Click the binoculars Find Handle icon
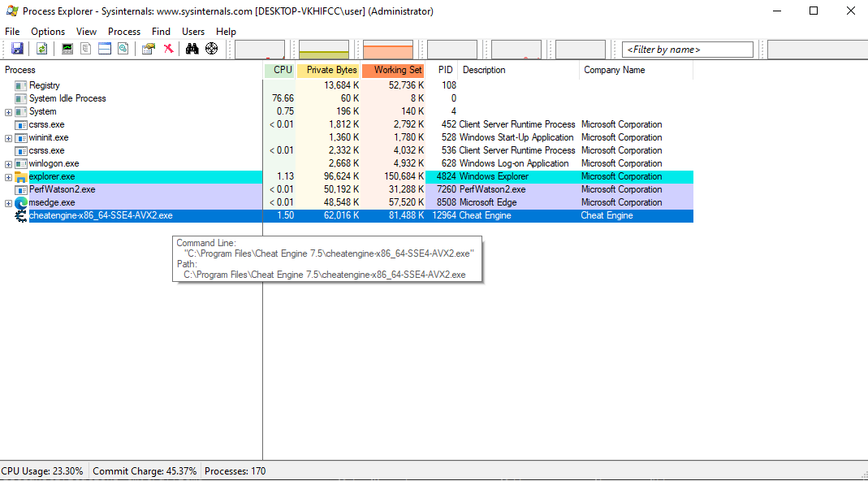This screenshot has height=481, width=868. pos(192,49)
